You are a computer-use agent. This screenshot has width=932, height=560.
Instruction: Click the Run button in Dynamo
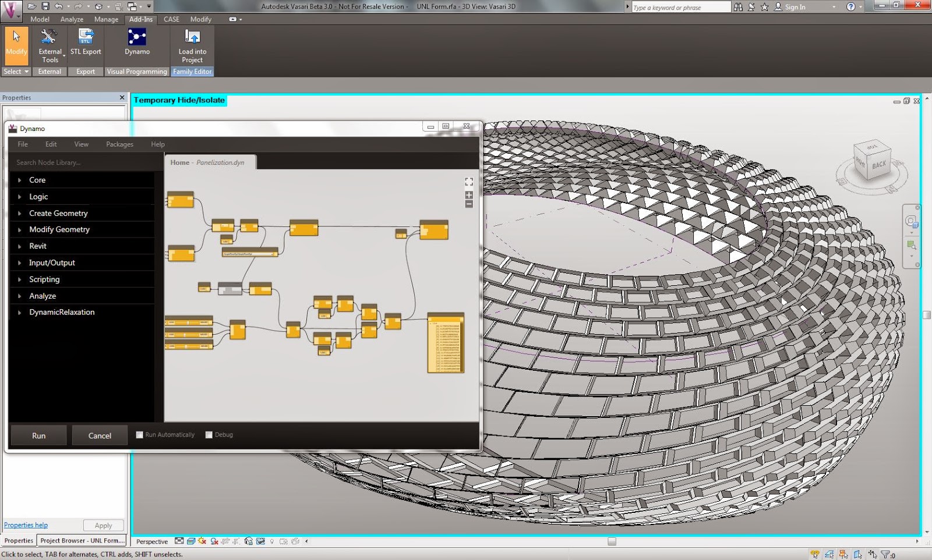[x=38, y=435]
